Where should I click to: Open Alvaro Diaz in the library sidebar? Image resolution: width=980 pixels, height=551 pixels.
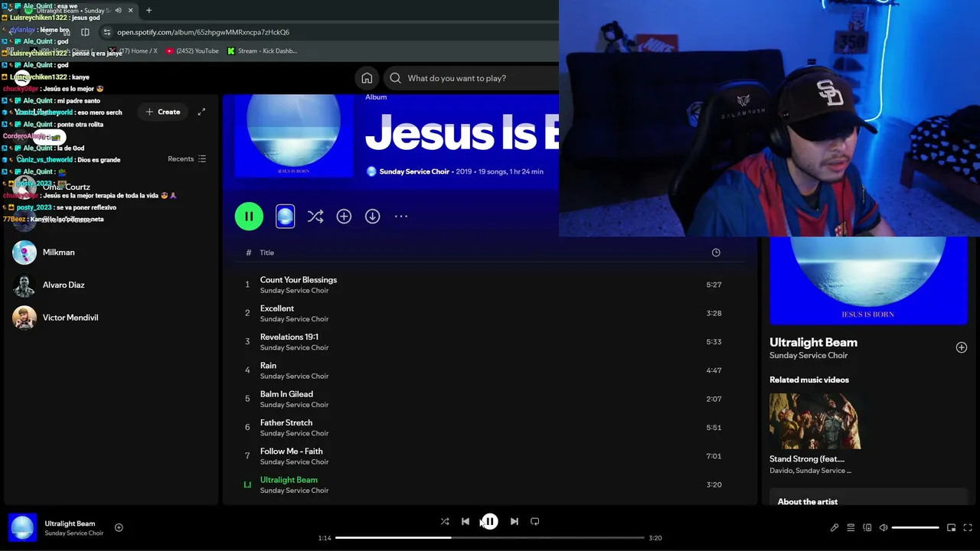click(x=111, y=285)
